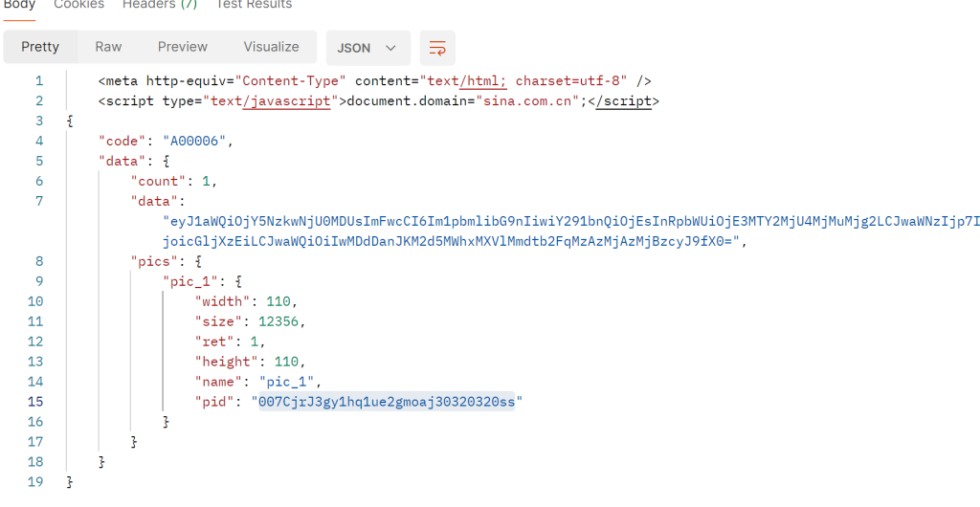Open the Test Results tab

click(x=254, y=5)
